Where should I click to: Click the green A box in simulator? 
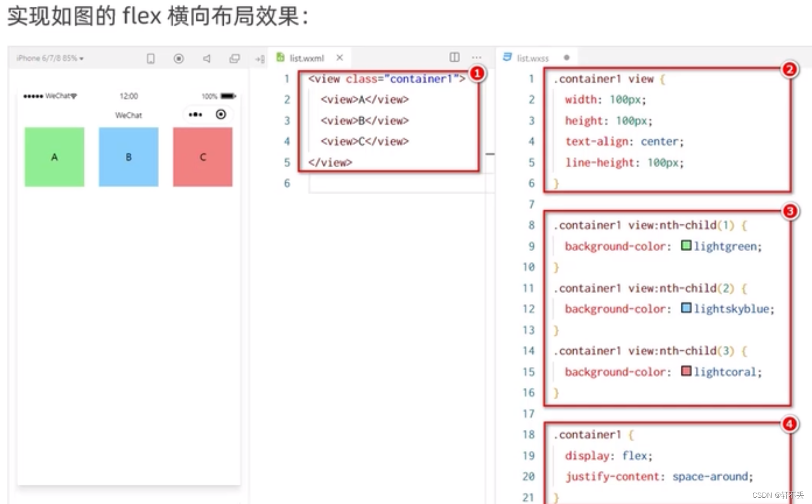click(54, 157)
